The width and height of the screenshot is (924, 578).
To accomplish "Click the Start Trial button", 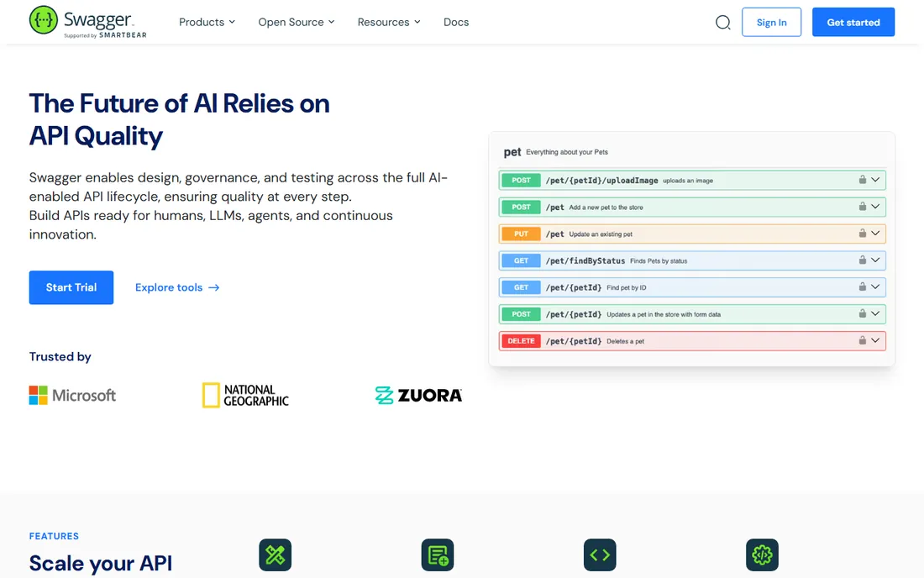I will point(71,287).
